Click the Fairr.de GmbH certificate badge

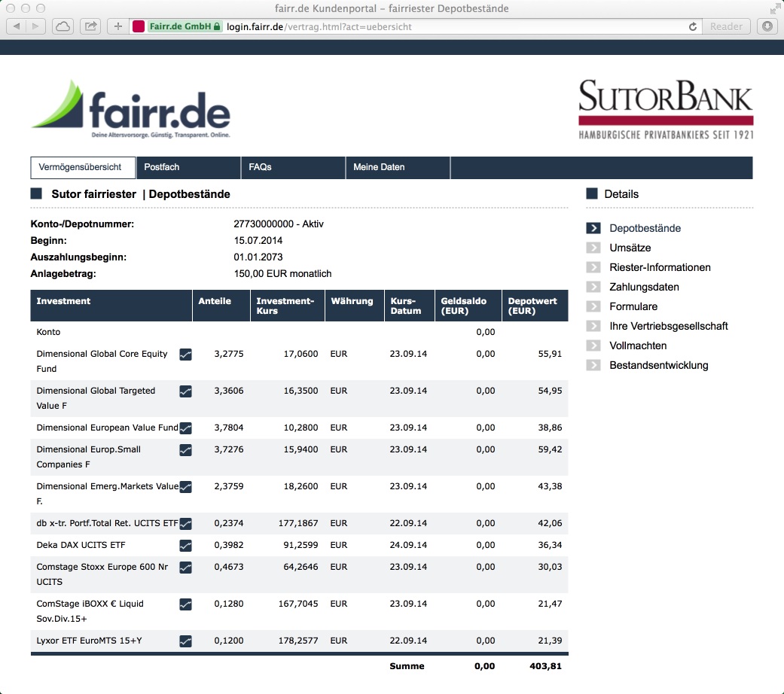coord(185,26)
